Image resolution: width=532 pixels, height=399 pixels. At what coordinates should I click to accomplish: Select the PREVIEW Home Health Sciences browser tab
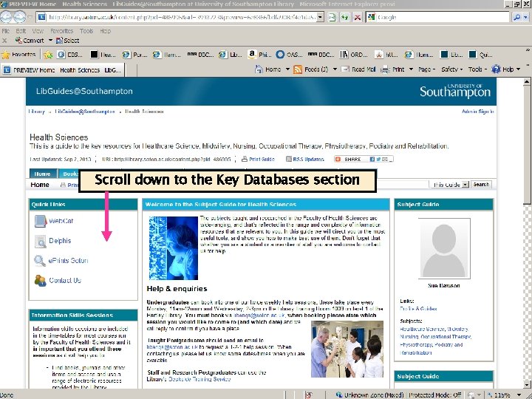click(x=63, y=70)
